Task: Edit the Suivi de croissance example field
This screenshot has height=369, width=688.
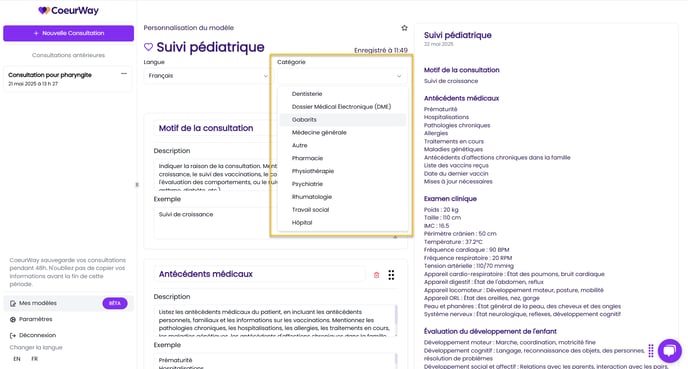Action: tap(213, 223)
